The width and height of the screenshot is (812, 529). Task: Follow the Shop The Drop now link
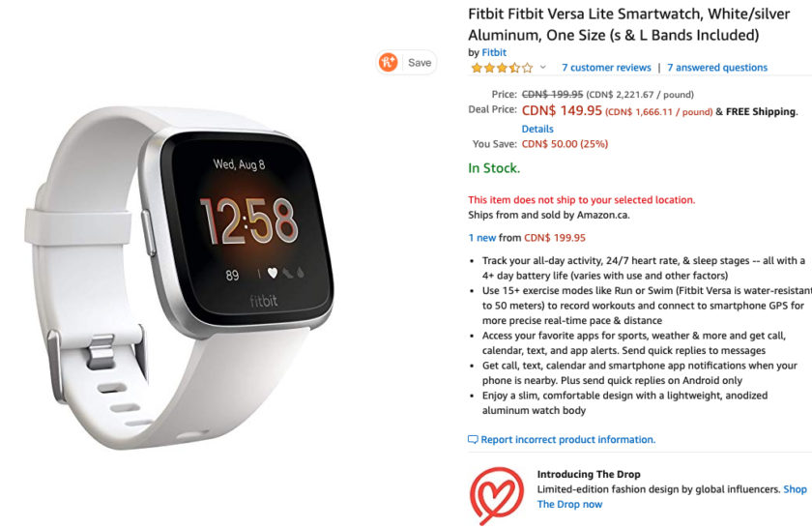672,497
